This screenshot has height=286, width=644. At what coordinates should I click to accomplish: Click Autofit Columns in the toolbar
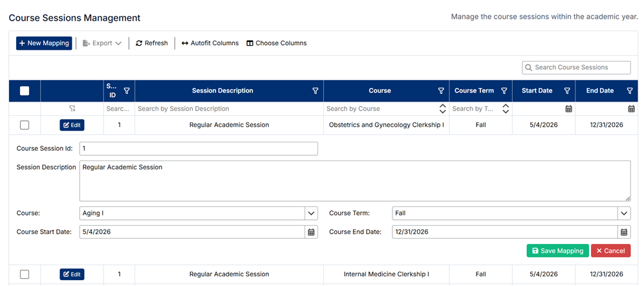point(210,43)
